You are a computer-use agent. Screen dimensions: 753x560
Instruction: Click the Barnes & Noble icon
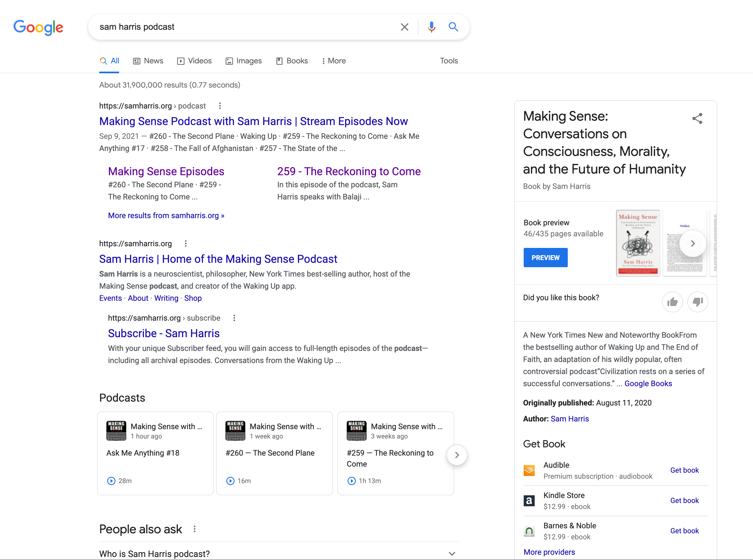pyautogui.click(x=529, y=531)
